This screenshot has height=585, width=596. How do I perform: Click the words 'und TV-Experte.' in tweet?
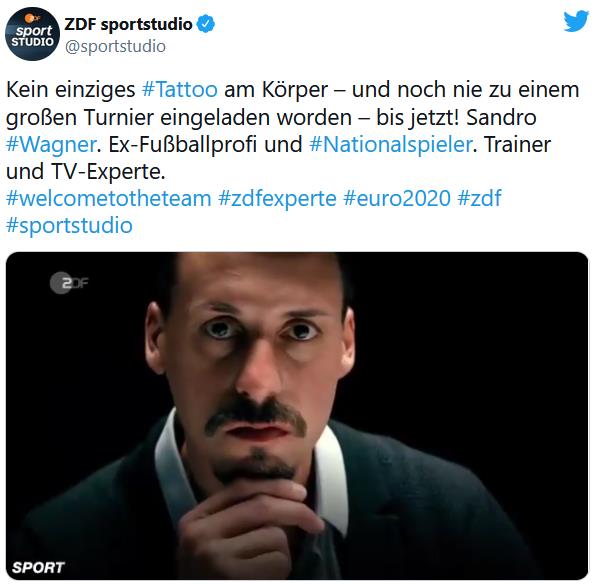point(86,172)
